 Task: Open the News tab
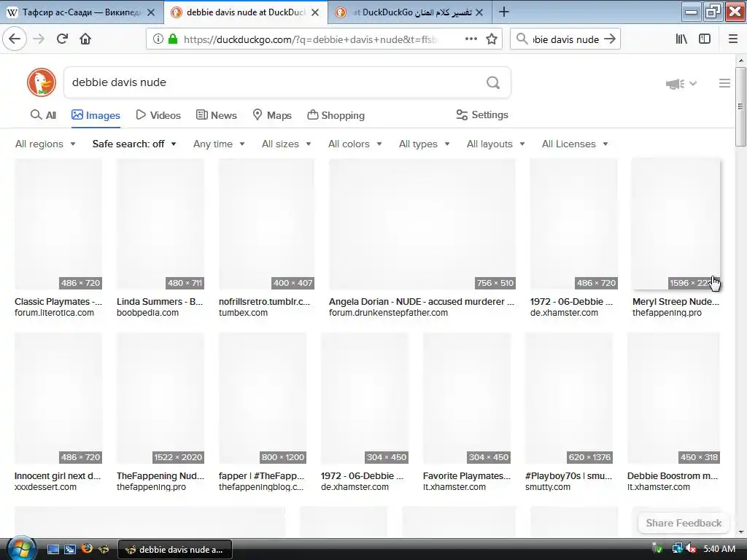pyautogui.click(x=217, y=115)
